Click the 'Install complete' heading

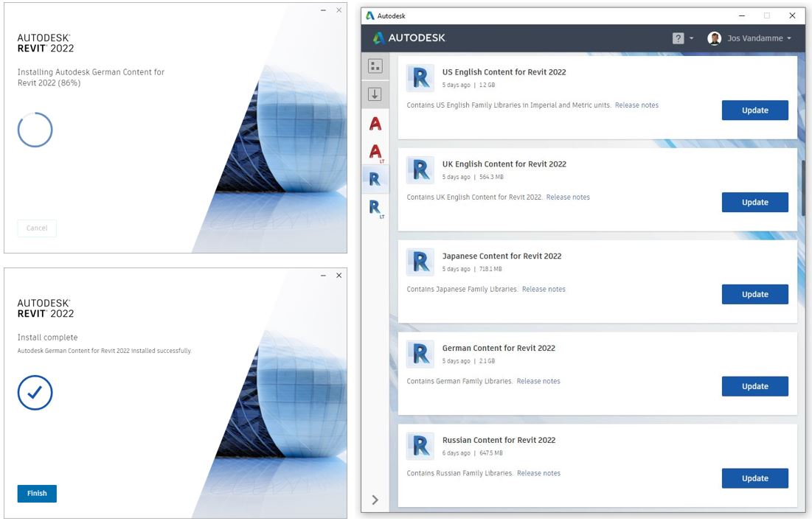click(x=47, y=338)
